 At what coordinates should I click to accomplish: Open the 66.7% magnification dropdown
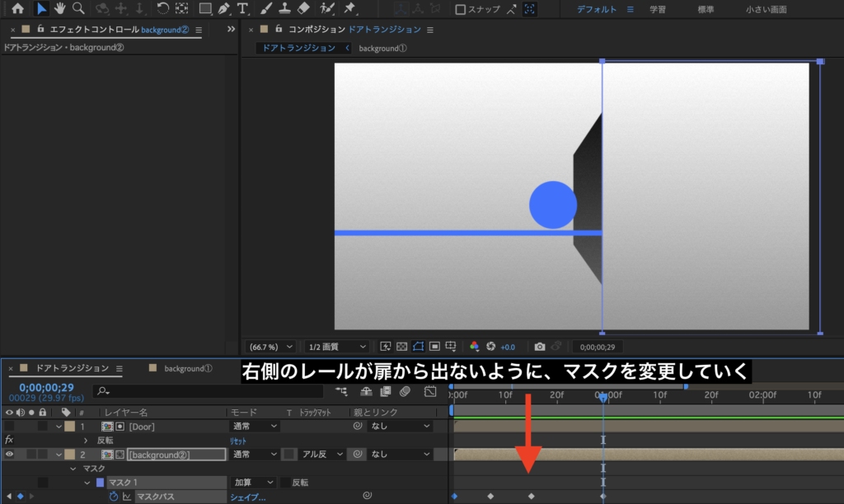[270, 347]
